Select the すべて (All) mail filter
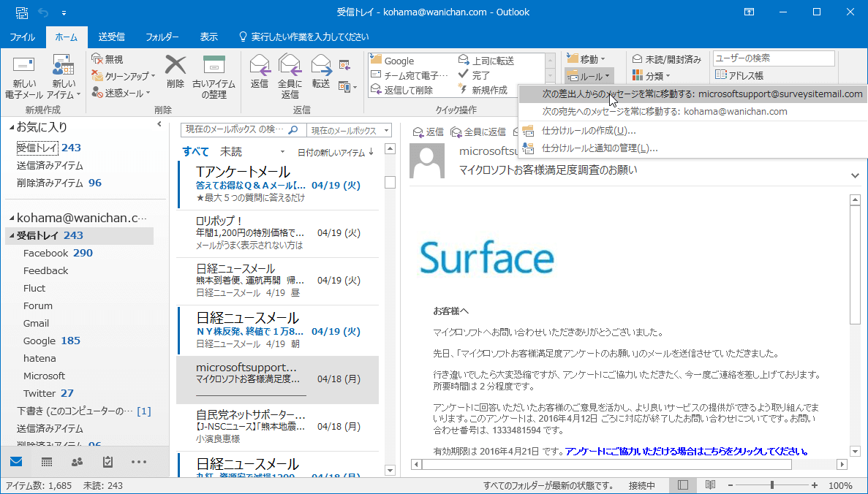Viewport: 868px width, 494px height. [195, 152]
